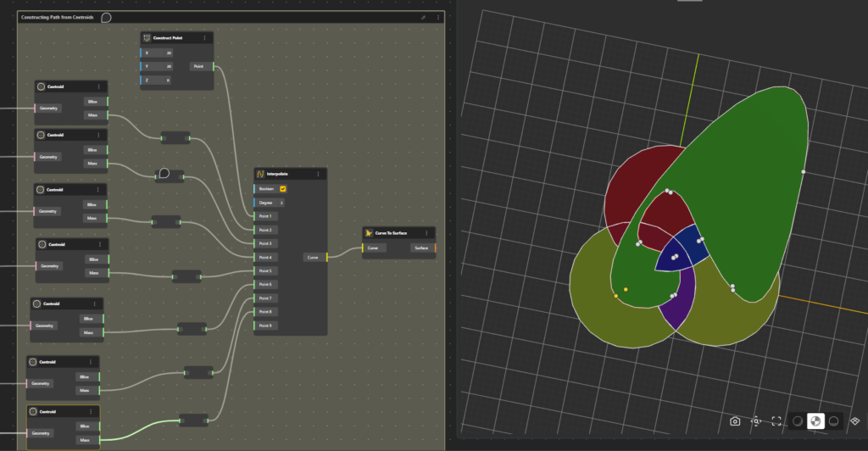Image resolution: width=868 pixels, height=451 pixels.
Task: Open the Construct Point node options menu
Action: pos(206,38)
